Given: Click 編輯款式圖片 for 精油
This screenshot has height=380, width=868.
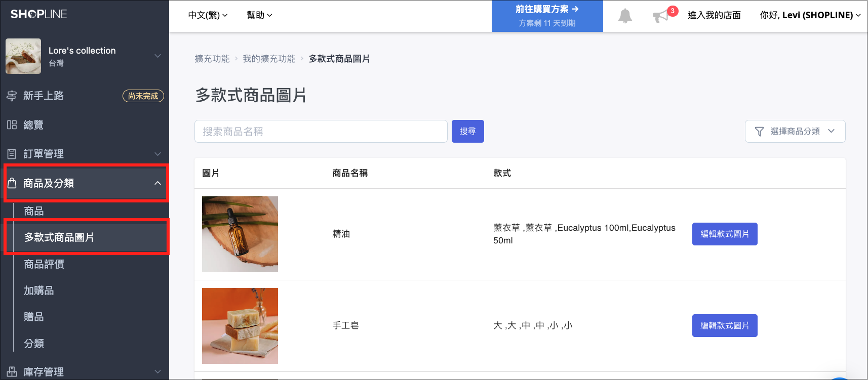Looking at the screenshot, I should tap(725, 234).
